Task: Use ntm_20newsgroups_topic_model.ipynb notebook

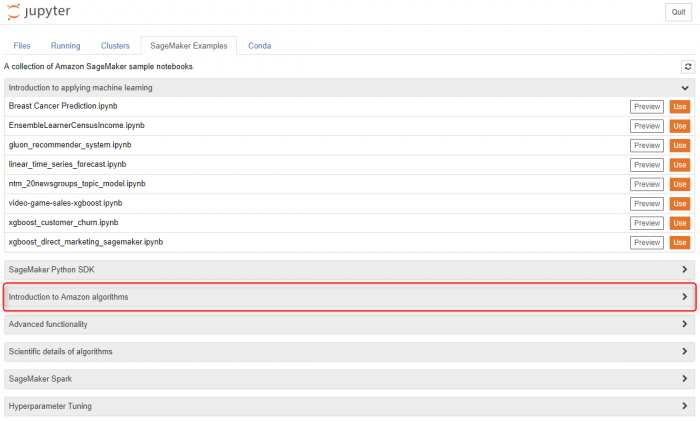Action: [x=679, y=184]
